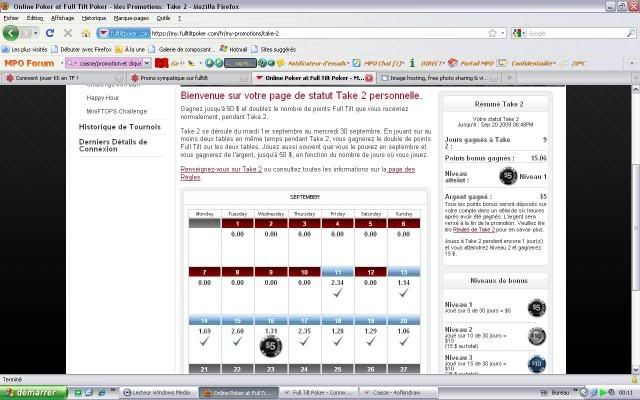640x400 pixels.
Task: Open the Marque-pages menu
Action: pos(131,18)
